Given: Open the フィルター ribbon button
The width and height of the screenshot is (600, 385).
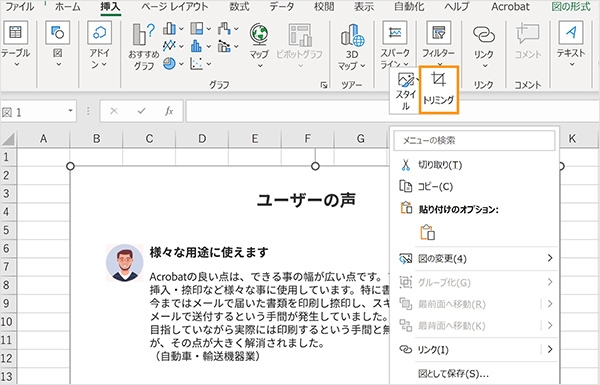Looking at the screenshot, I should (439, 44).
